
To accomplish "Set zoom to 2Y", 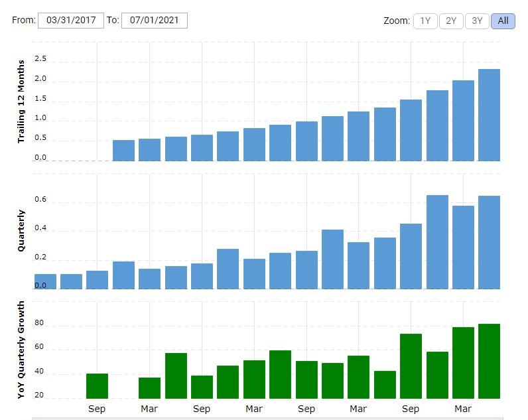I will coord(451,21).
